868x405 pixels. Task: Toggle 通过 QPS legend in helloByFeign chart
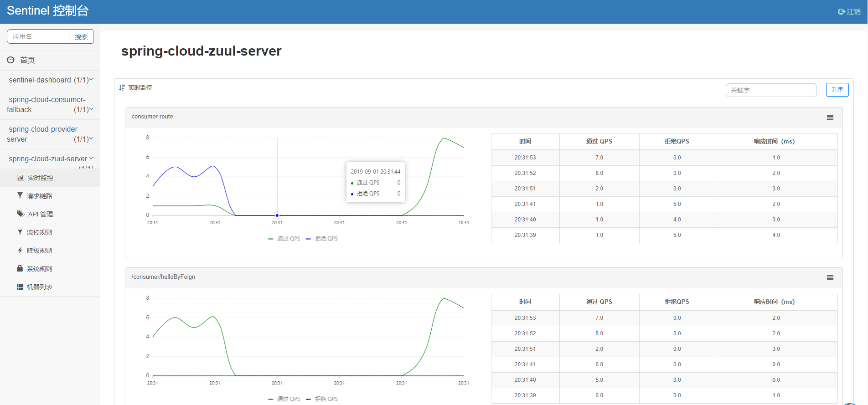click(x=284, y=399)
